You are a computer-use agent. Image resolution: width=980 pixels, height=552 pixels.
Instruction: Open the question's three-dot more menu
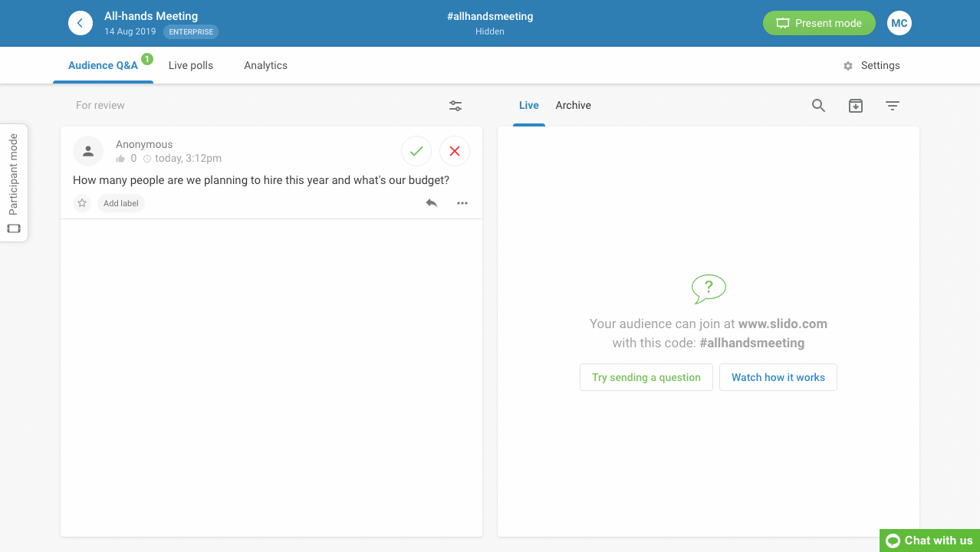(x=462, y=203)
